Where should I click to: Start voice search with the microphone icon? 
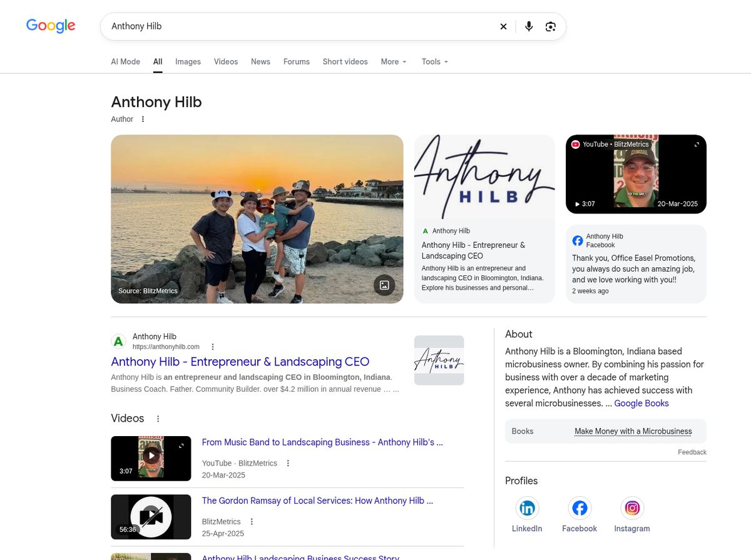pyautogui.click(x=529, y=26)
